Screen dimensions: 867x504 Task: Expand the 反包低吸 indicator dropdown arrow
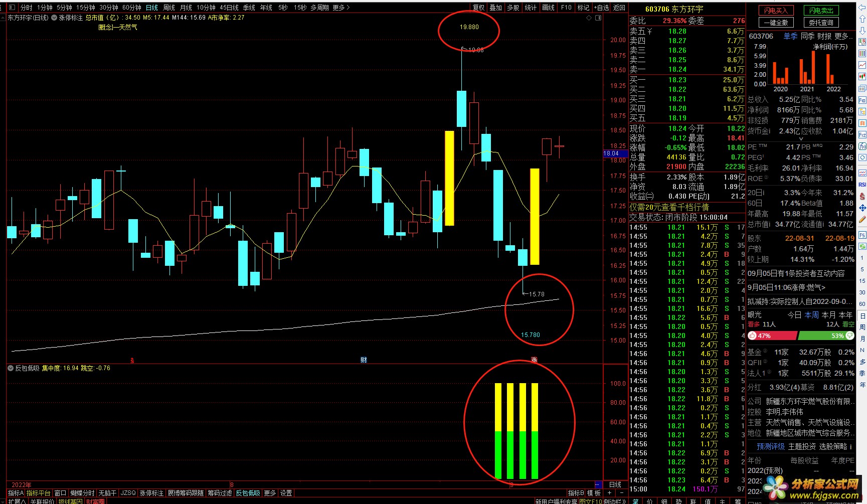tap(11, 368)
